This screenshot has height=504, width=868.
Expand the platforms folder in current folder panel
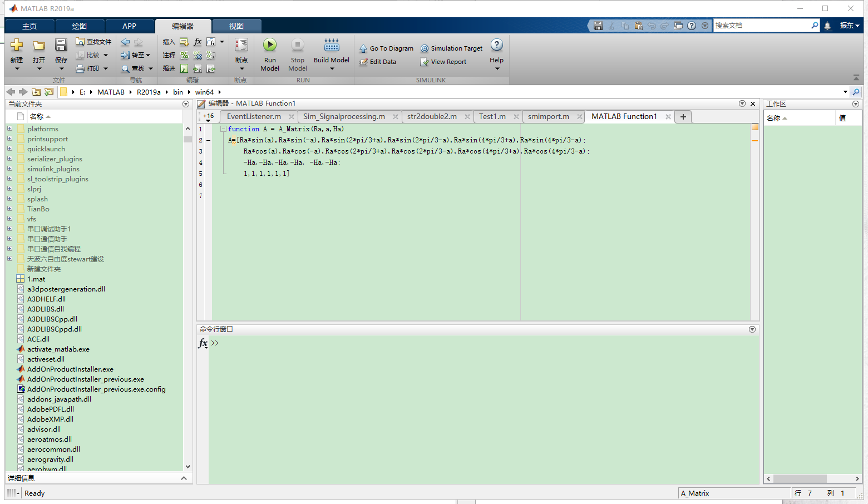pyautogui.click(x=10, y=129)
